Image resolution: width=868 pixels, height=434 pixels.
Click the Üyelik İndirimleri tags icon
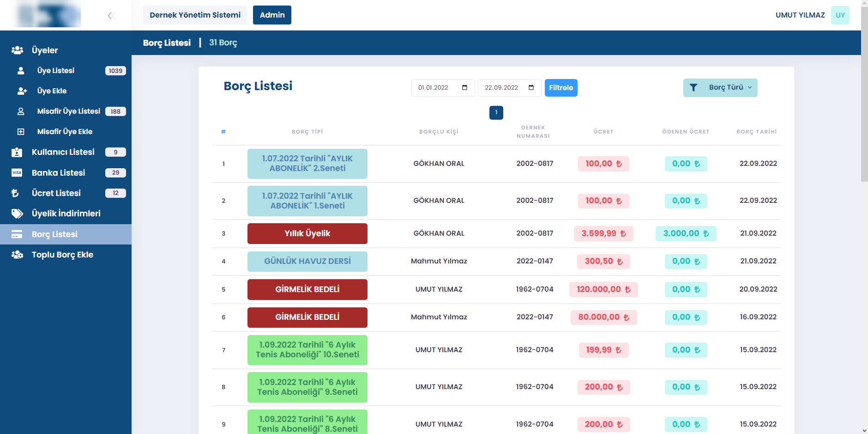click(x=17, y=214)
